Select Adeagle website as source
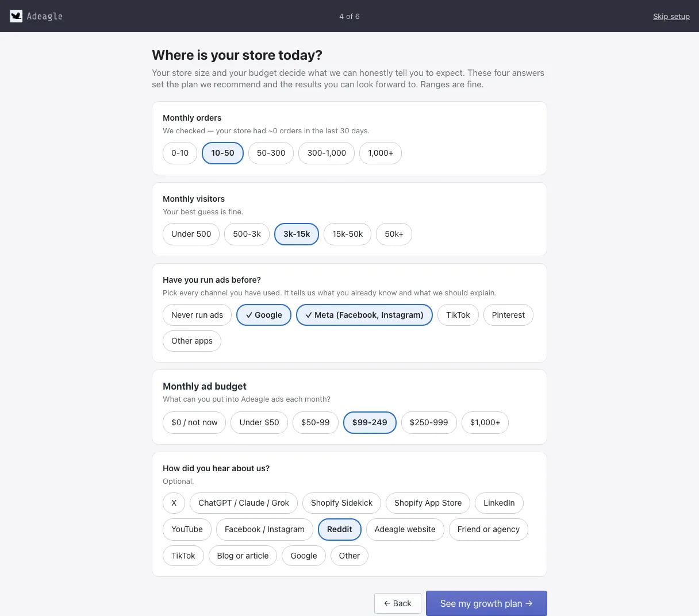The image size is (699, 616). click(405, 529)
